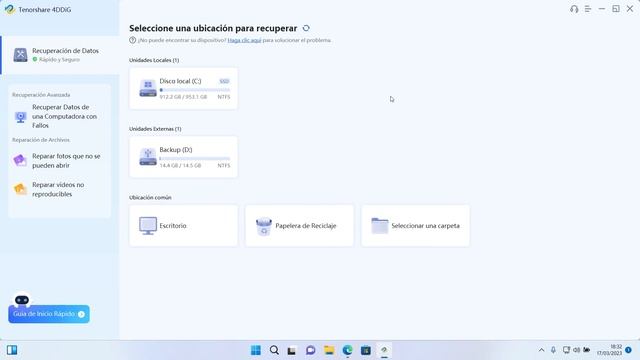Click the NTFS label on Backup (D:)
The height and width of the screenshot is (360, 640).
(224, 165)
